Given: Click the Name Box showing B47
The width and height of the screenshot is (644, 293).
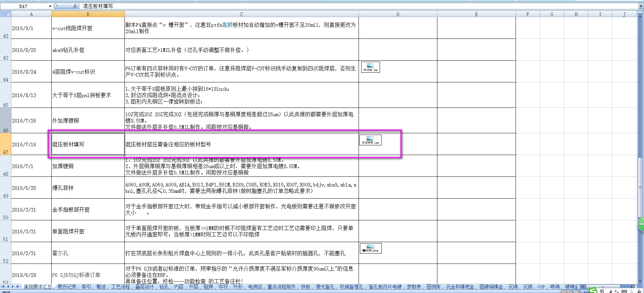Looking at the screenshot, I should click(x=24, y=6).
